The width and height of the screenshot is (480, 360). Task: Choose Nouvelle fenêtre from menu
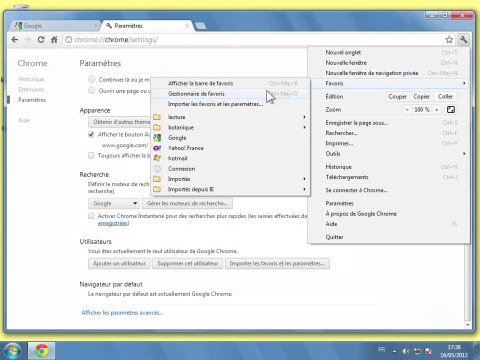[x=388, y=63]
